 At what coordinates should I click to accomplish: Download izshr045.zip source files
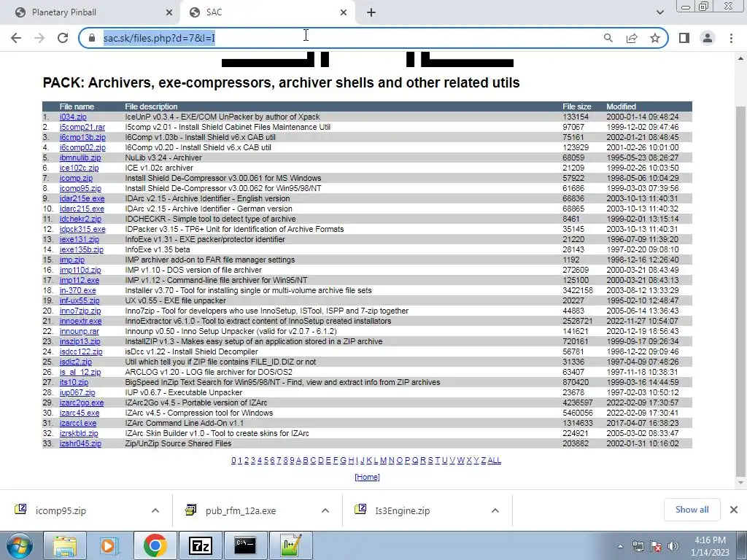(80, 444)
